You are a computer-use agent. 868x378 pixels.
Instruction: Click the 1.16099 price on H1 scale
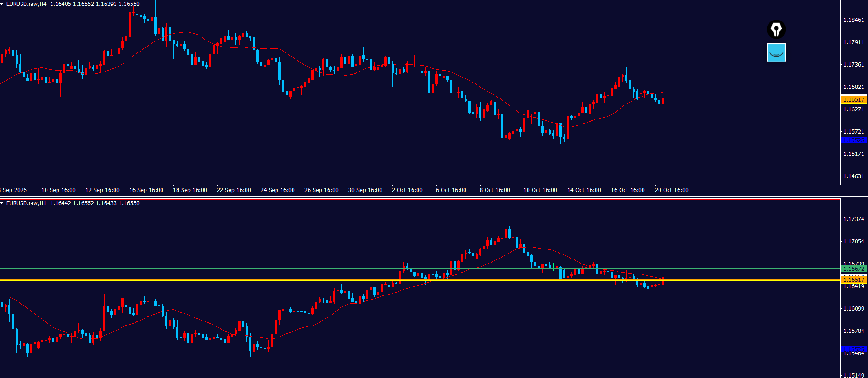pos(853,309)
